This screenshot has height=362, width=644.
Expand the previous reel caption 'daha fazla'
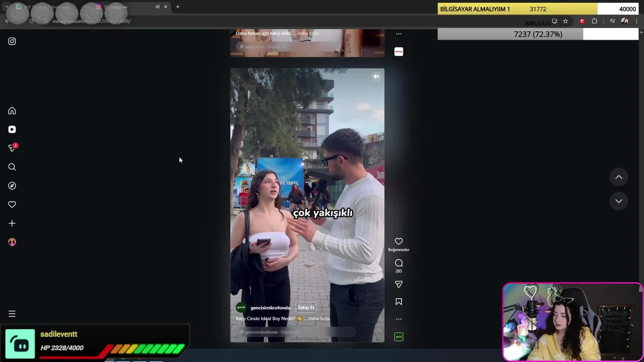308,33
